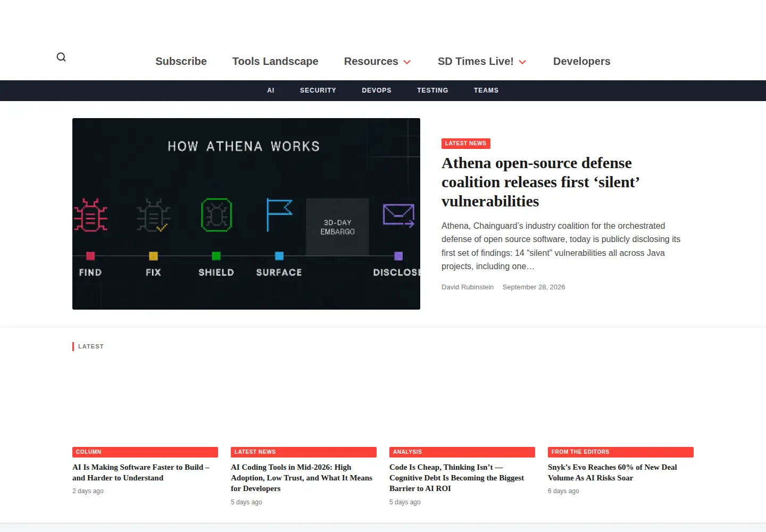This screenshot has width=766, height=532.
Task: Go to Tools Landscape page
Action: (275, 61)
